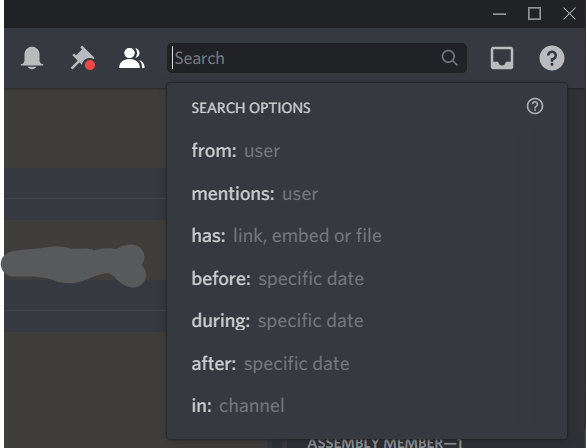
Task: Select the "in: channel" search option
Action: pos(367,406)
